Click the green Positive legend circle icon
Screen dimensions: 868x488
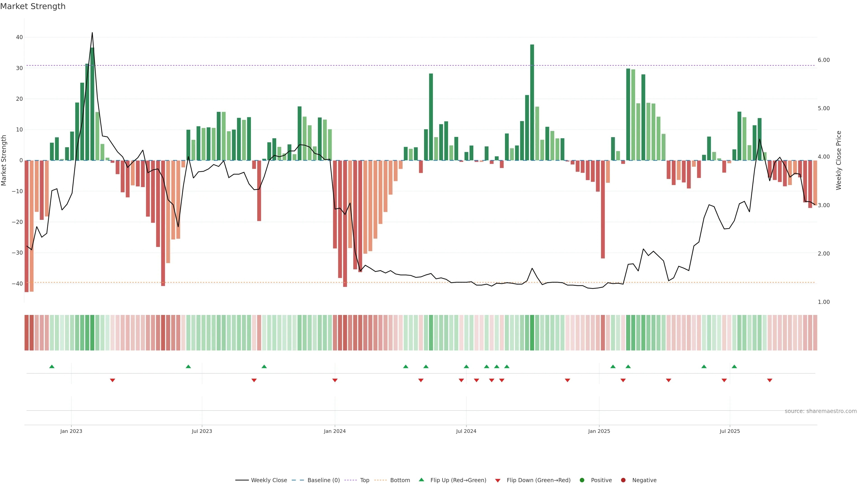(582, 480)
